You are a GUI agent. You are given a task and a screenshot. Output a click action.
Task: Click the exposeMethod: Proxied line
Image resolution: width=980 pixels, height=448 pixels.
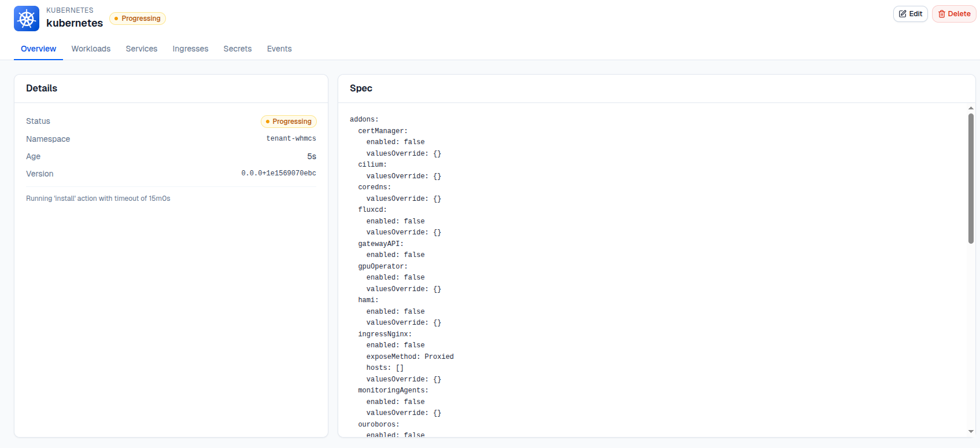tap(410, 357)
